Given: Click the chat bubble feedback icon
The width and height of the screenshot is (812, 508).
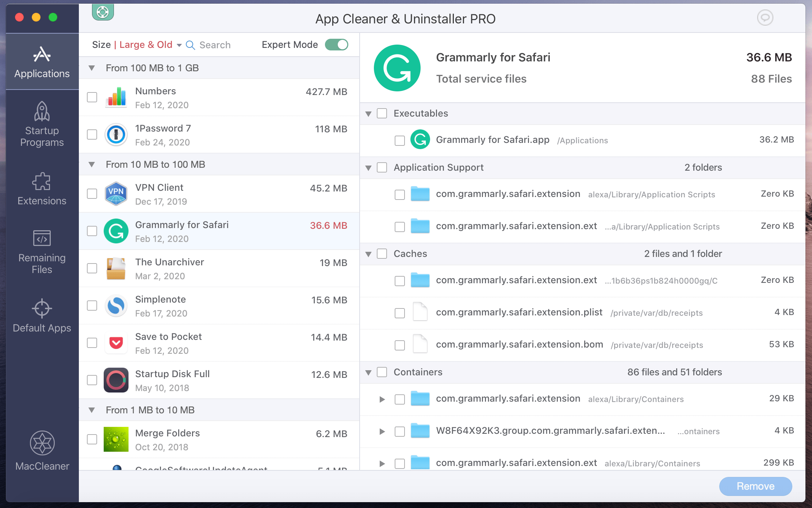Looking at the screenshot, I should point(765,18).
